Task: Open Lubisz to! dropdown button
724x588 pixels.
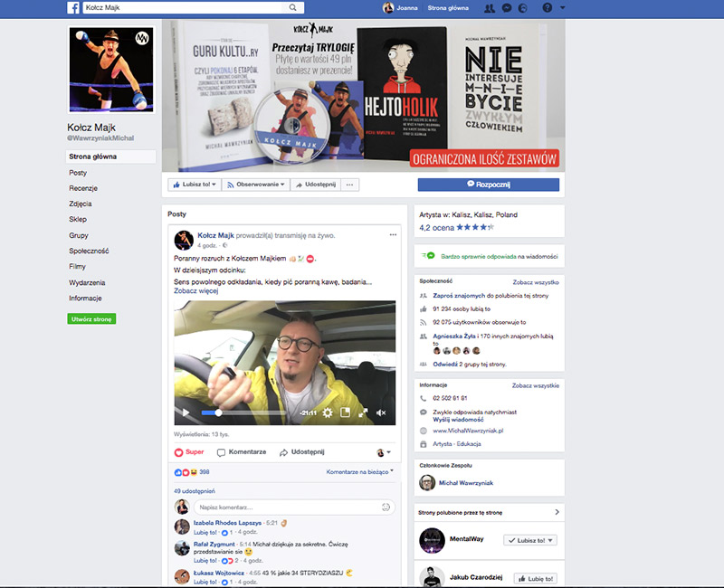Action: pyautogui.click(x=195, y=185)
